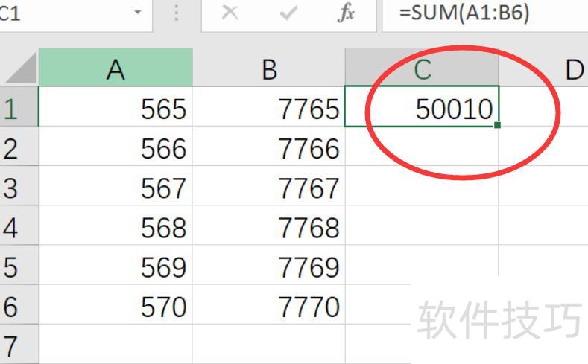
Task: Click cell containing 7768
Action: coord(269,226)
